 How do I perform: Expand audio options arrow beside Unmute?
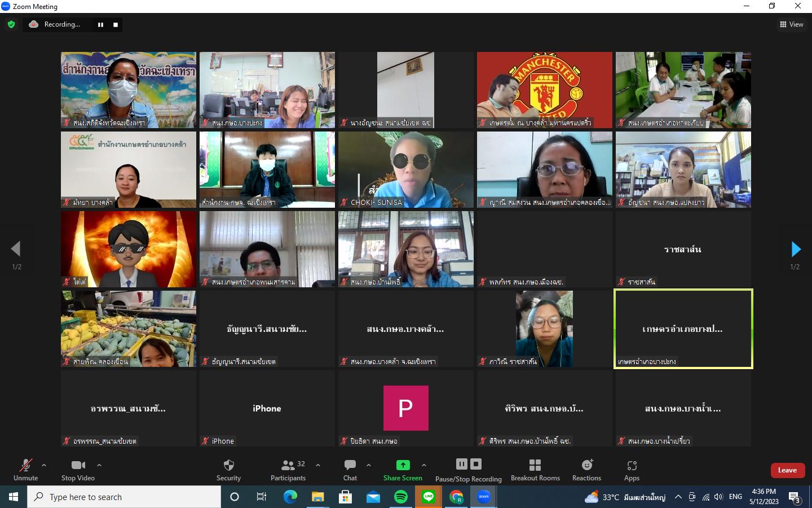tap(44, 465)
